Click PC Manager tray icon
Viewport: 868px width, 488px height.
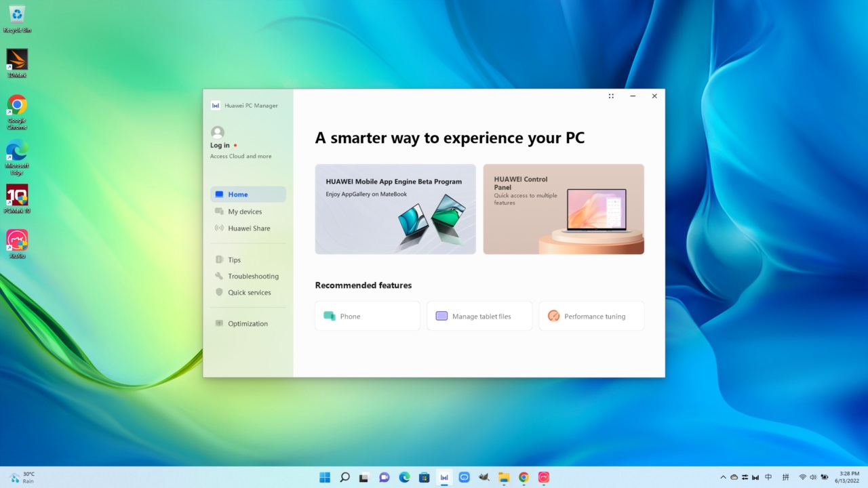pyautogui.click(x=755, y=477)
